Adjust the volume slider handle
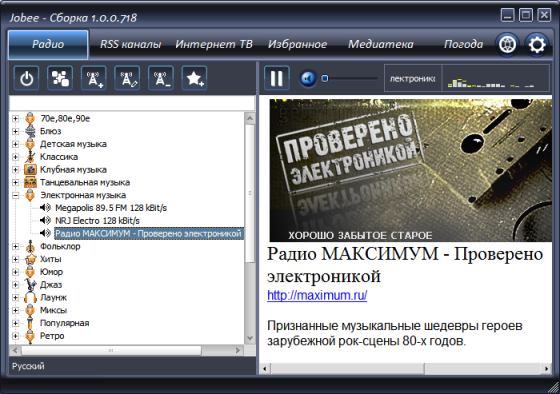The image size is (560, 394). [325, 78]
